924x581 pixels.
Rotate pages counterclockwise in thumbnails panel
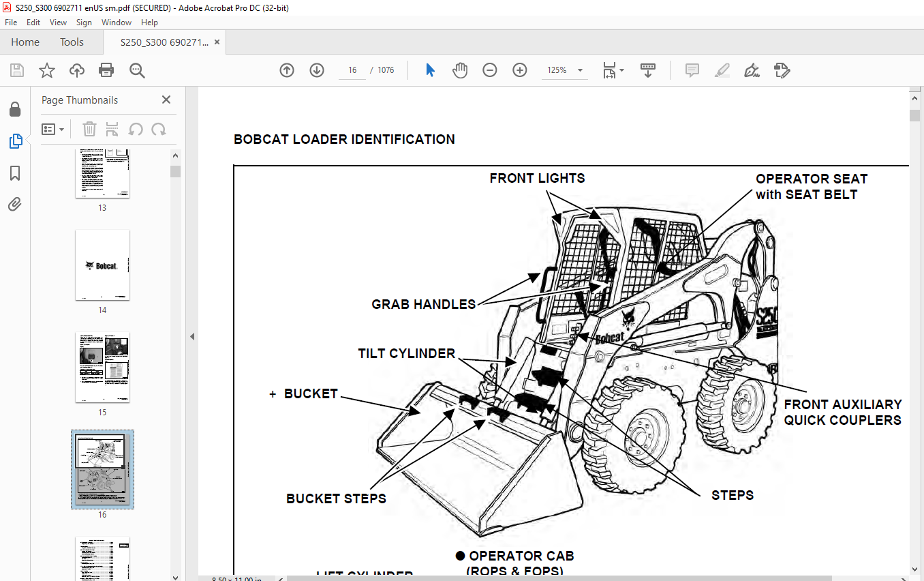(136, 129)
